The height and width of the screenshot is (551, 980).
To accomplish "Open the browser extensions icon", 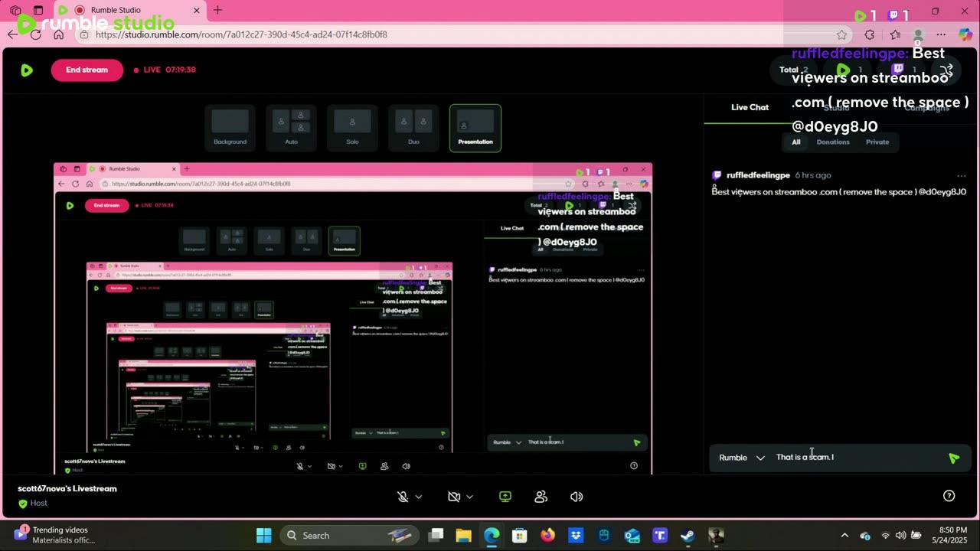I will [870, 34].
